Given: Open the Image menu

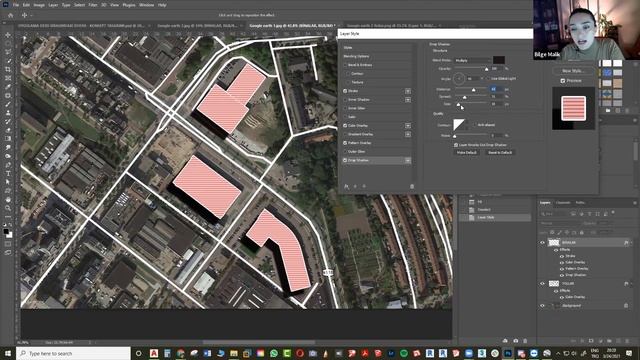Looking at the screenshot, I should [39, 5].
